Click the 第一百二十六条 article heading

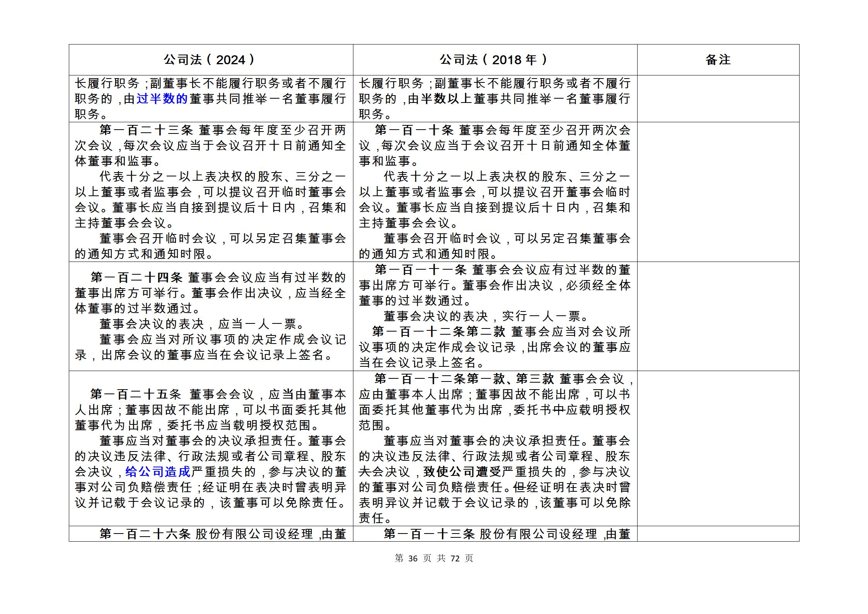(145, 534)
